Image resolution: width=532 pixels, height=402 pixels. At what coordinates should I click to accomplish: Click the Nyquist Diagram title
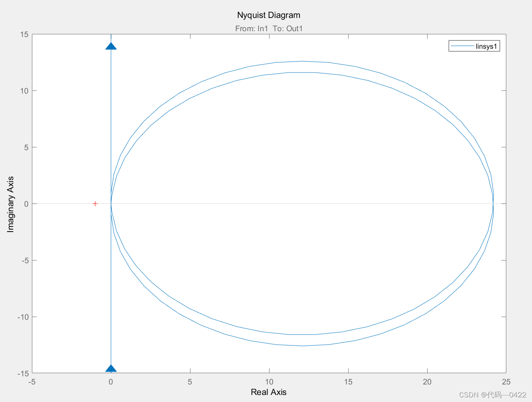(269, 15)
